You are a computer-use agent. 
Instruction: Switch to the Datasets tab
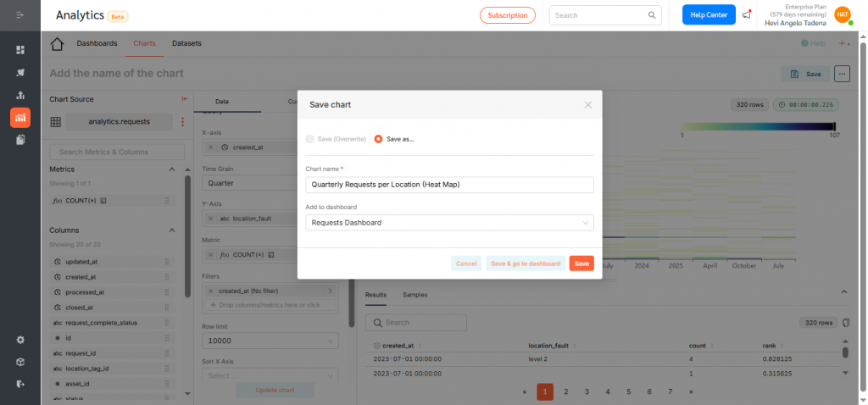click(186, 42)
